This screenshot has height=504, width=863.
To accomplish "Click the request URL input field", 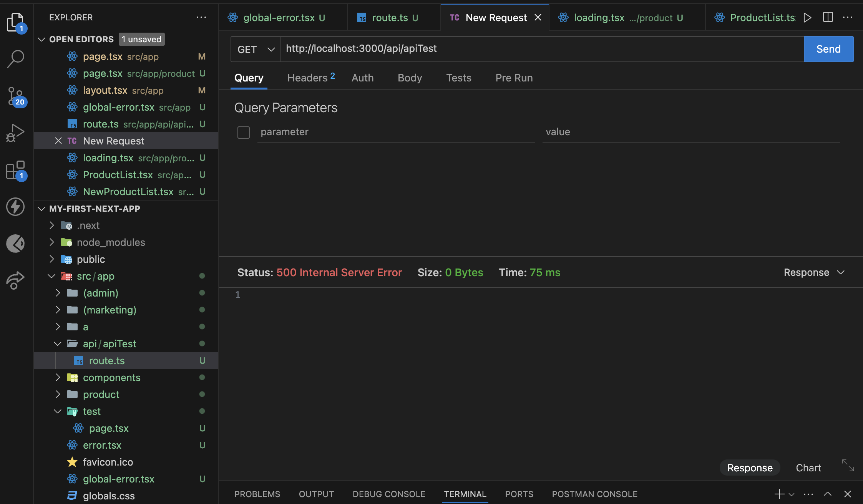I will 542,49.
